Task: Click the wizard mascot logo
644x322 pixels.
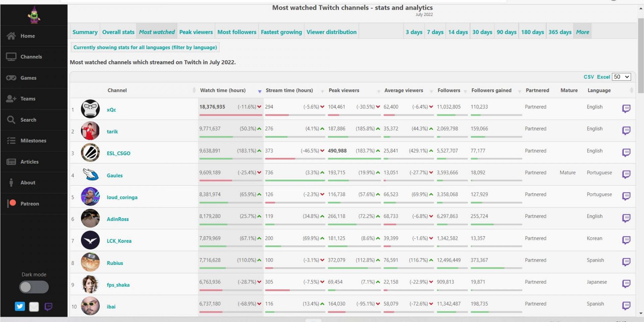Action: (x=34, y=15)
